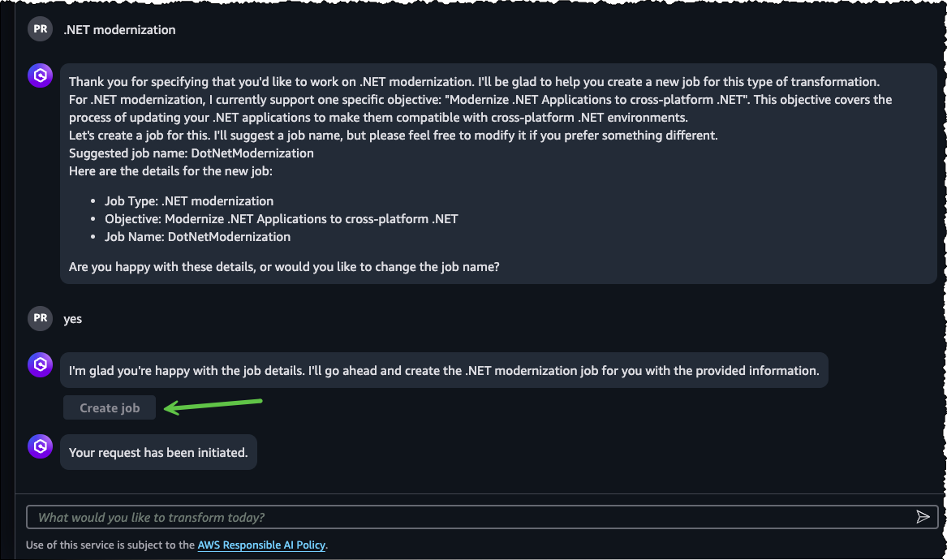
Task: Click the send arrow icon in chat box
Action: [922, 516]
